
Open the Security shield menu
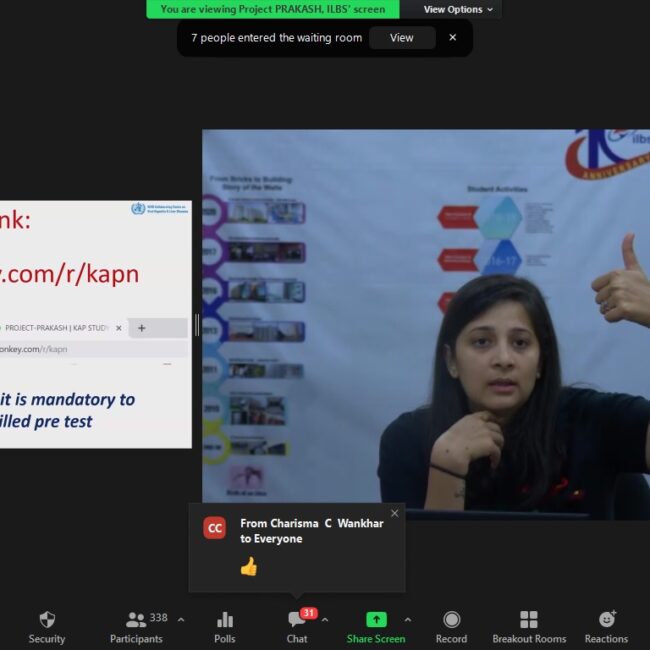tap(46, 626)
